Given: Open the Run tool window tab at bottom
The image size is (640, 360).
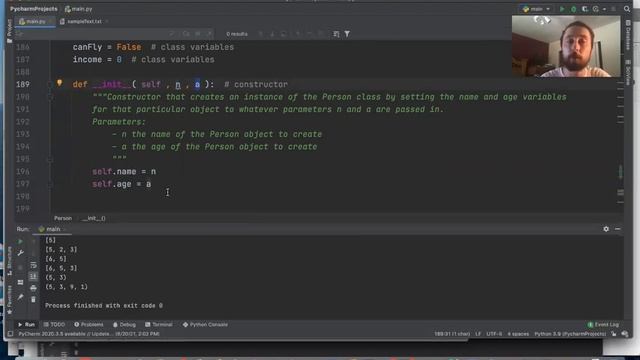Looking at the screenshot, I should coord(26,324).
